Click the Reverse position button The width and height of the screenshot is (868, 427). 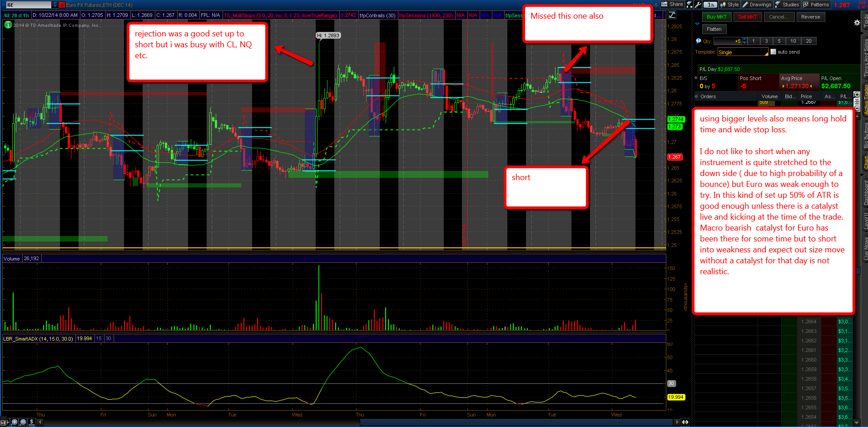(x=810, y=17)
